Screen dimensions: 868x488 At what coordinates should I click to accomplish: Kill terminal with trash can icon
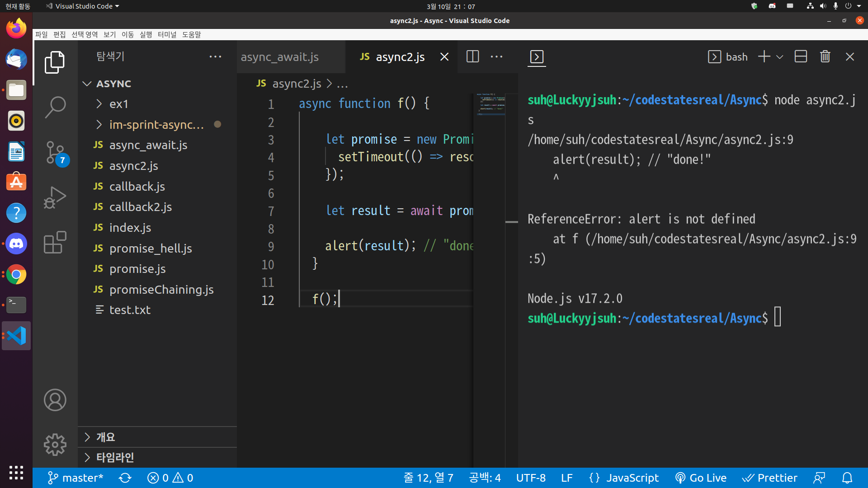[825, 56]
